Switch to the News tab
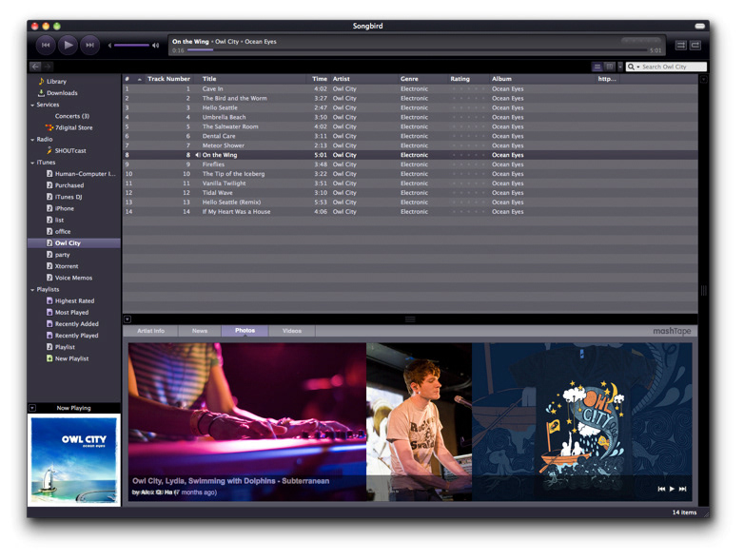The image size is (744, 560). point(200,331)
